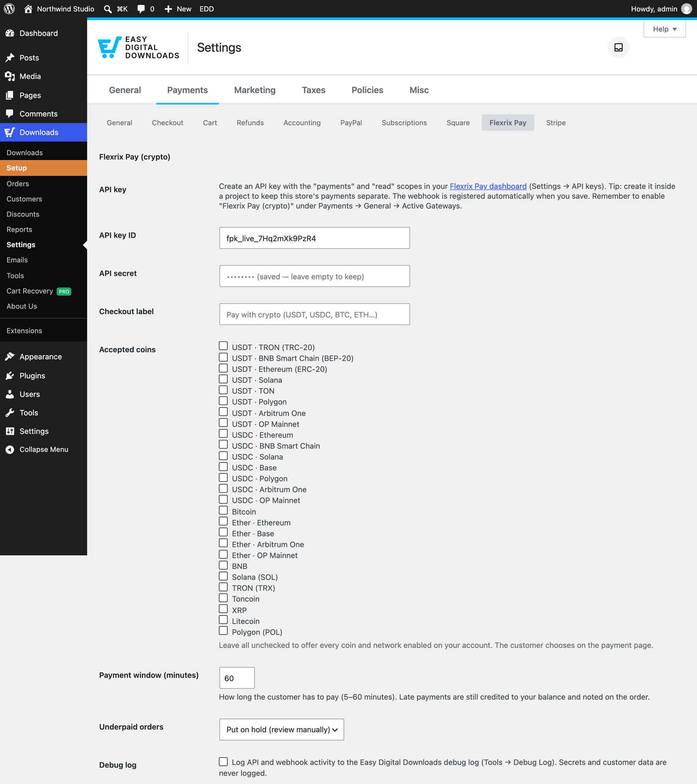Open the Dashboard gauge icon in sidebar
This screenshot has width=697, height=784.
(10, 33)
